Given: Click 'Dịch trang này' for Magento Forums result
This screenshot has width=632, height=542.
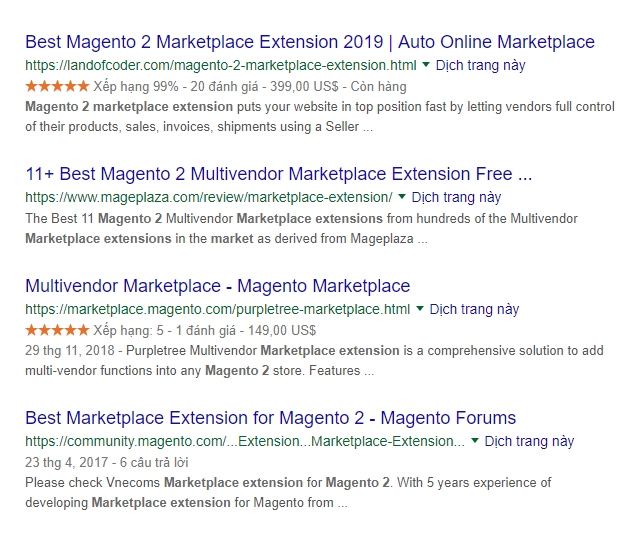Looking at the screenshot, I should [x=530, y=441].
